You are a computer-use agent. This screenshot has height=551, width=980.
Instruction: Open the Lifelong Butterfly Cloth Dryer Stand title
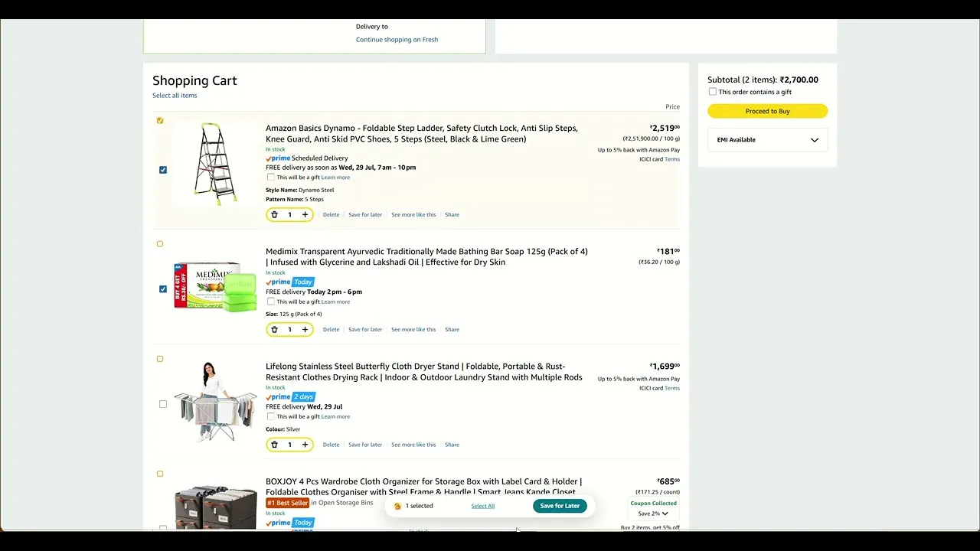tap(424, 372)
